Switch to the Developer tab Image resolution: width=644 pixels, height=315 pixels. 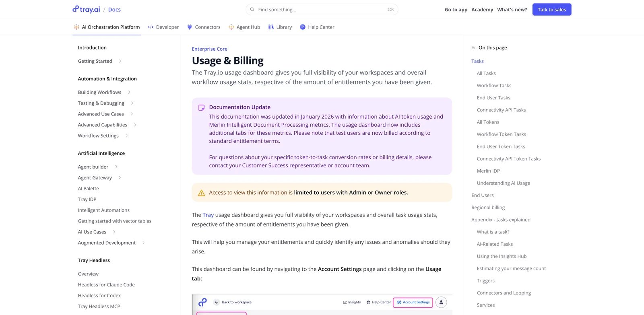click(x=163, y=27)
